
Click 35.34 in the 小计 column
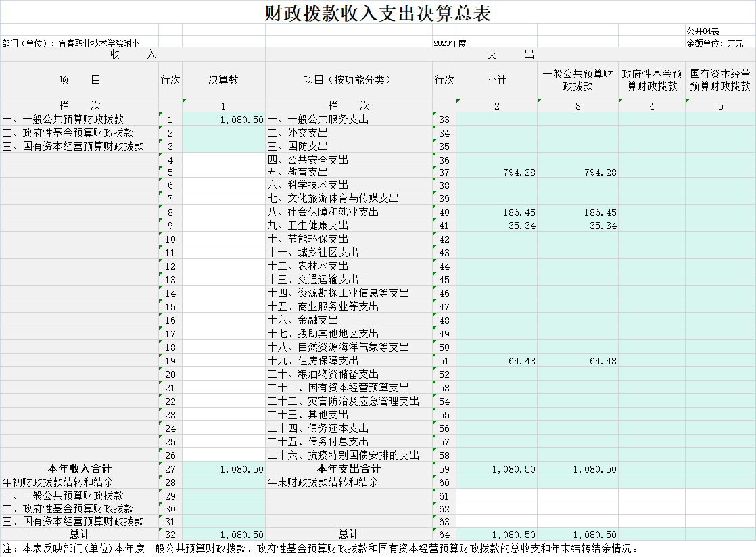(x=521, y=226)
